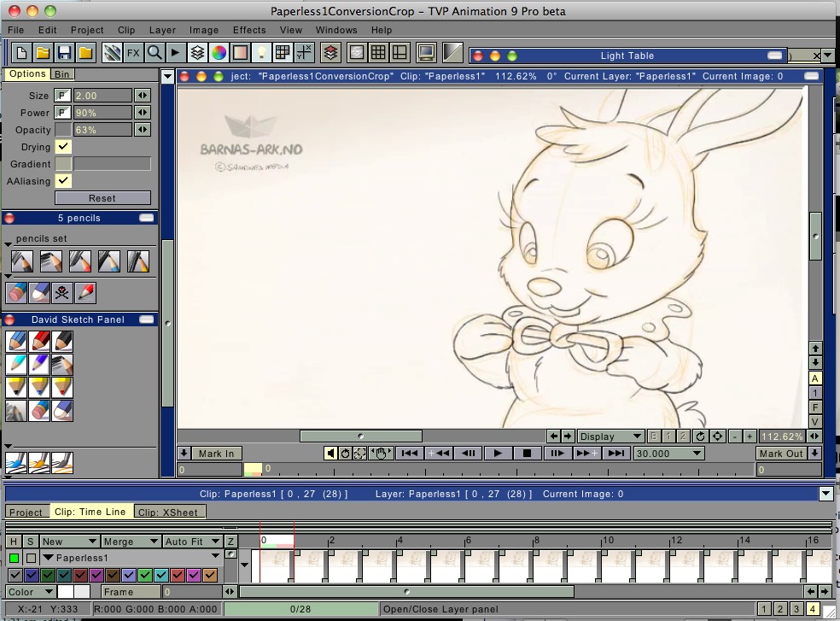Click the rotate view icon beside Display
This screenshot has width=840, height=621.
coord(700,436)
